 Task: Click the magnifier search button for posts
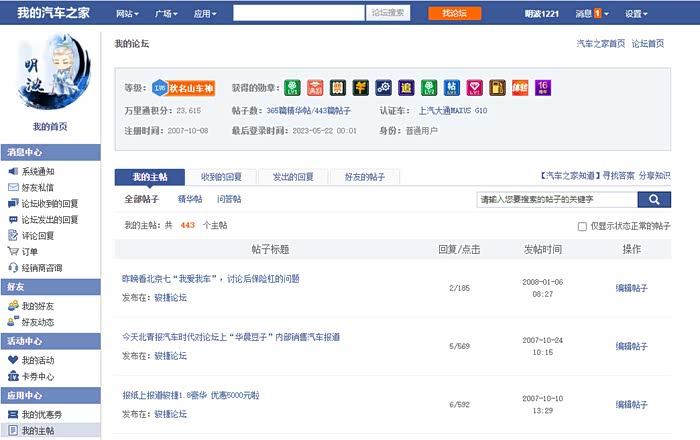[x=654, y=199]
